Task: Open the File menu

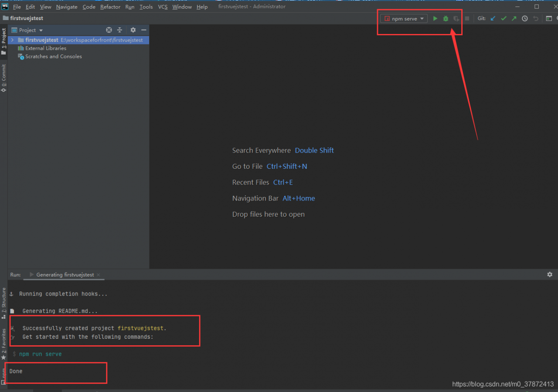Action: (x=17, y=7)
